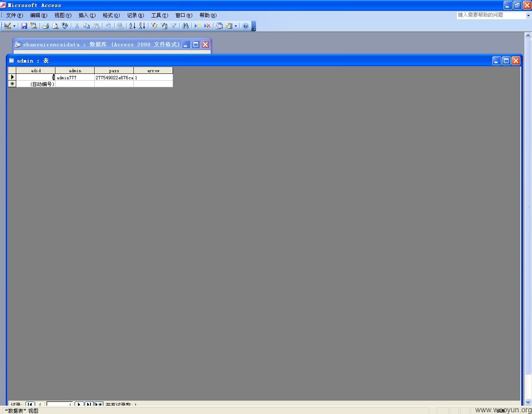Open the 编辑 menu

point(39,15)
